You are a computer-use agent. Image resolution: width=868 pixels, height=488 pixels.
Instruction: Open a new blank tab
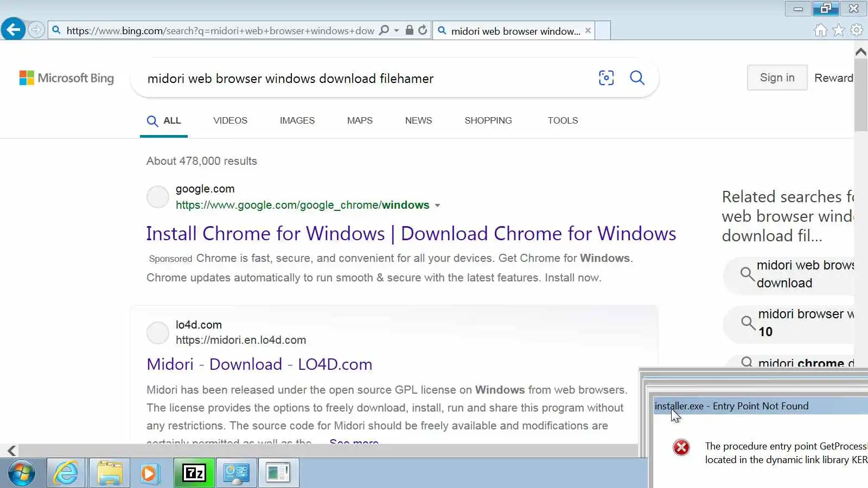coord(603,31)
